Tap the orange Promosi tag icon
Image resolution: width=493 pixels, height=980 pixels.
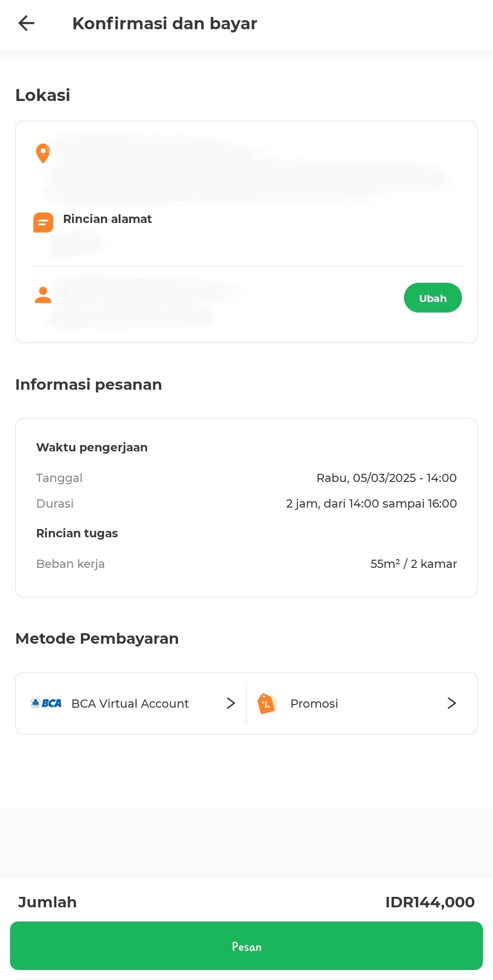tap(267, 703)
